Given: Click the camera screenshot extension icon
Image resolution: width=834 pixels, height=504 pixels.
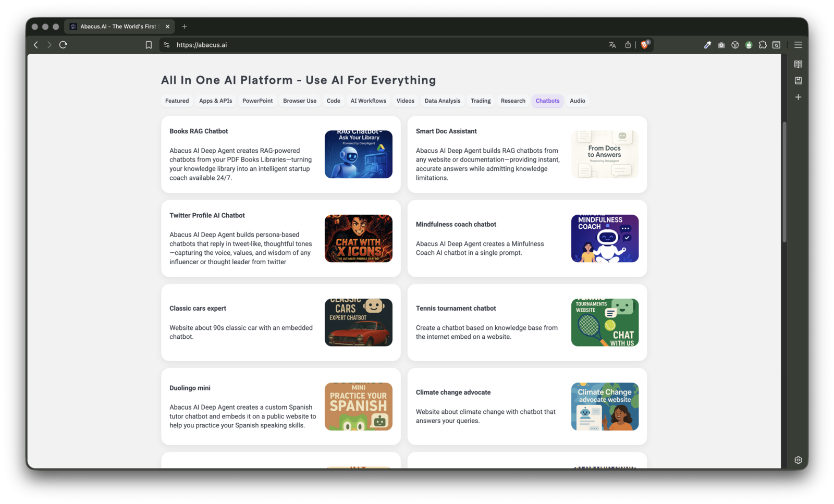Looking at the screenshot, I should click(721, 45).
